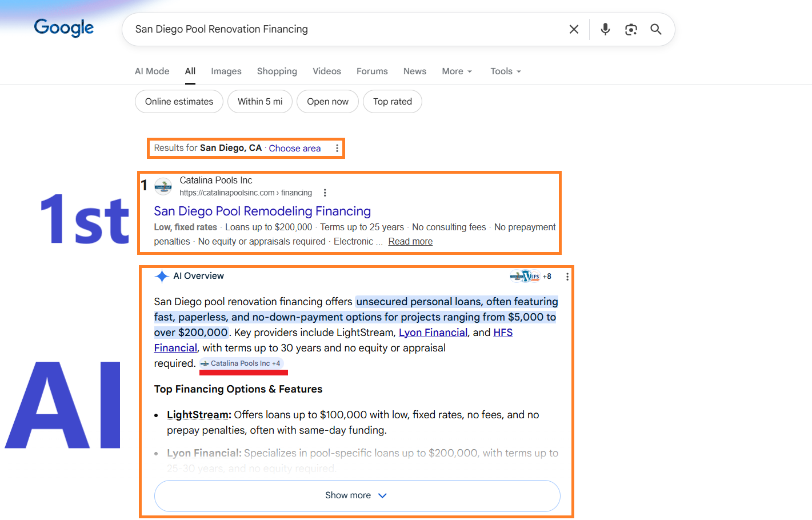Click the LightStream link in bullet list

coord(199,415)
